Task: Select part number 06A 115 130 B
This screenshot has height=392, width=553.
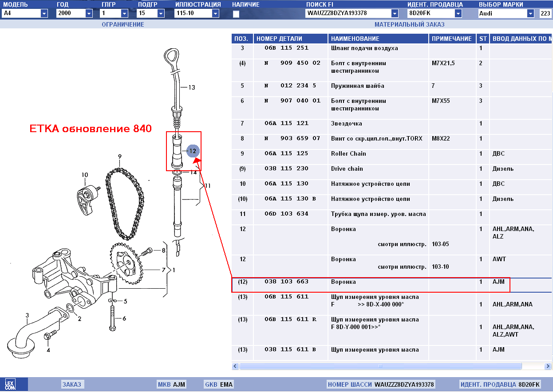Action: pyautogui.click(x=290, y=199)
